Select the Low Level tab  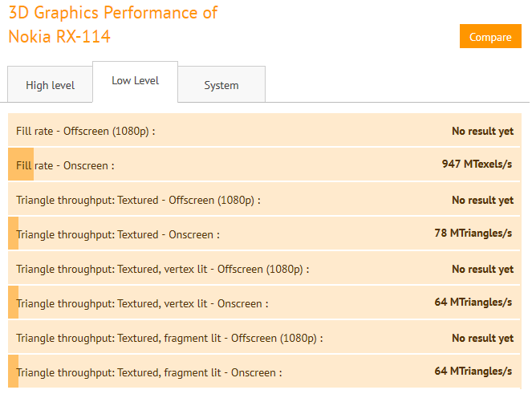[x=135, y=81]
